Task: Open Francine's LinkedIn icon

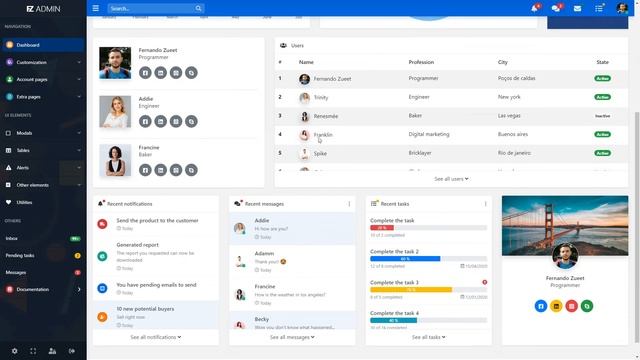Action: [160, 170]
